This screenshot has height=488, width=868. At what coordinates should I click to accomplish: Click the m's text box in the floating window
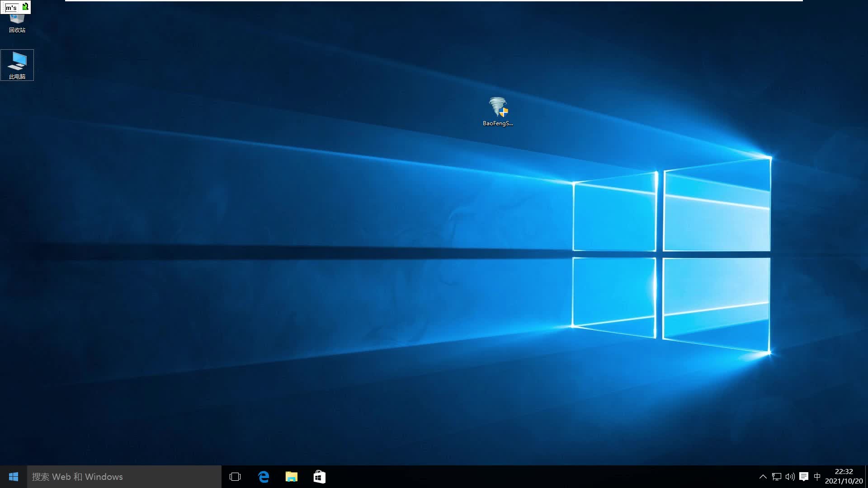pos(11,6)
